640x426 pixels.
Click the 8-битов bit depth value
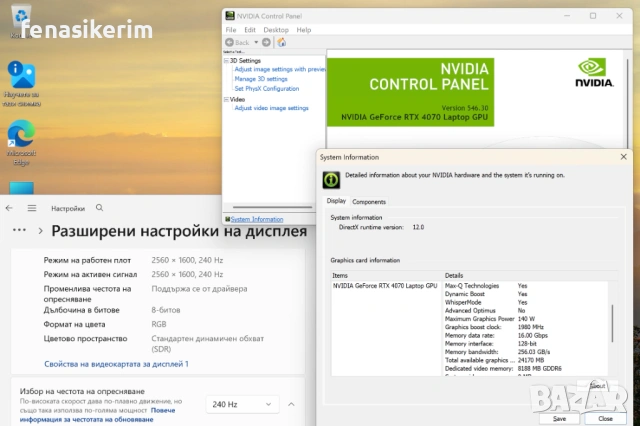tap(166, 310)
